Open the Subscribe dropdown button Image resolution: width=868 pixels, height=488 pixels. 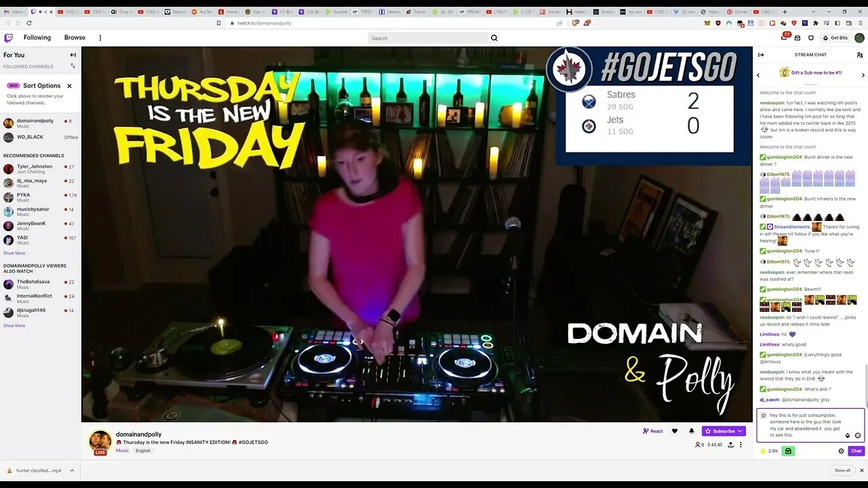724,431
